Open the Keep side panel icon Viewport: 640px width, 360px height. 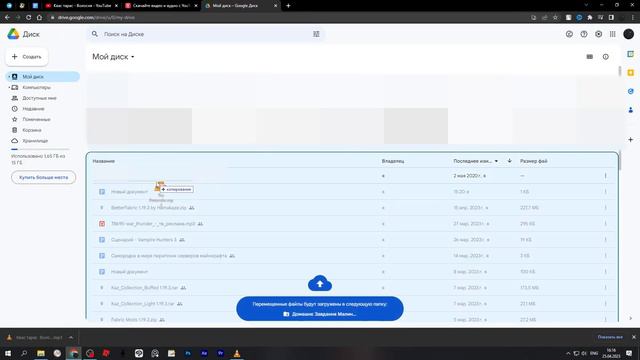(x=631, y=73)
